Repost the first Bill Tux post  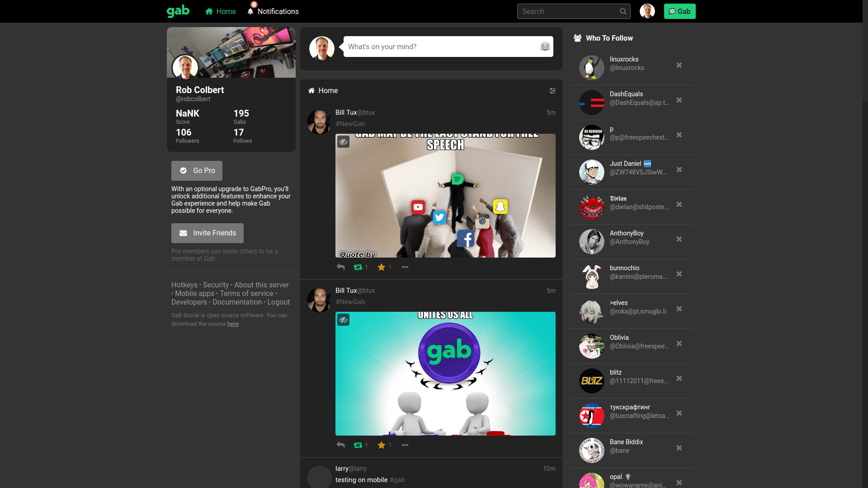point(358,267)
